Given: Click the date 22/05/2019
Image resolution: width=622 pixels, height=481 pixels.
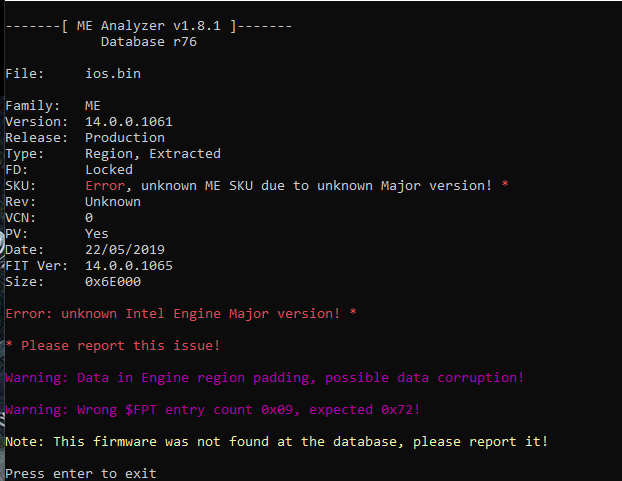Looking at the screenshot, I should (125, 250).
